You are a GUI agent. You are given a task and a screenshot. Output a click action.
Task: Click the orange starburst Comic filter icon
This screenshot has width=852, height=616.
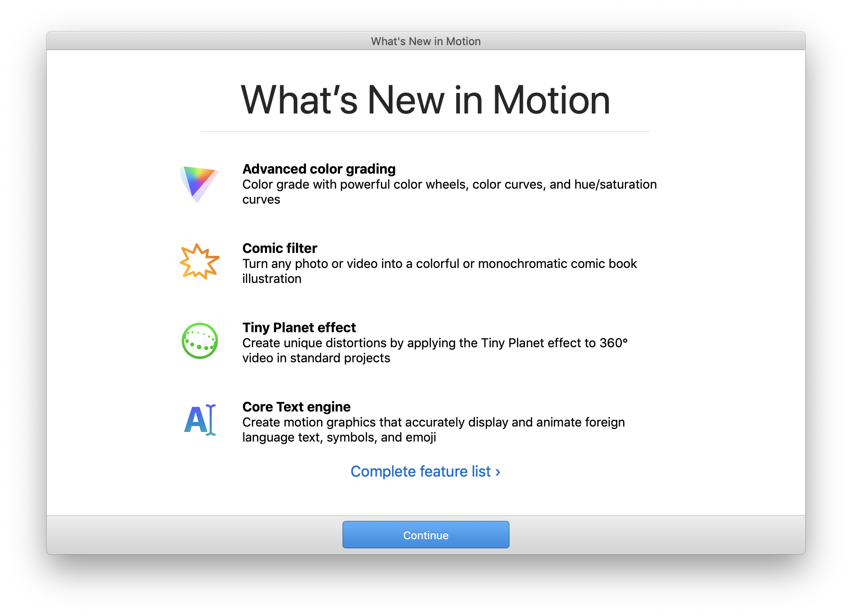tap(199, 262)
